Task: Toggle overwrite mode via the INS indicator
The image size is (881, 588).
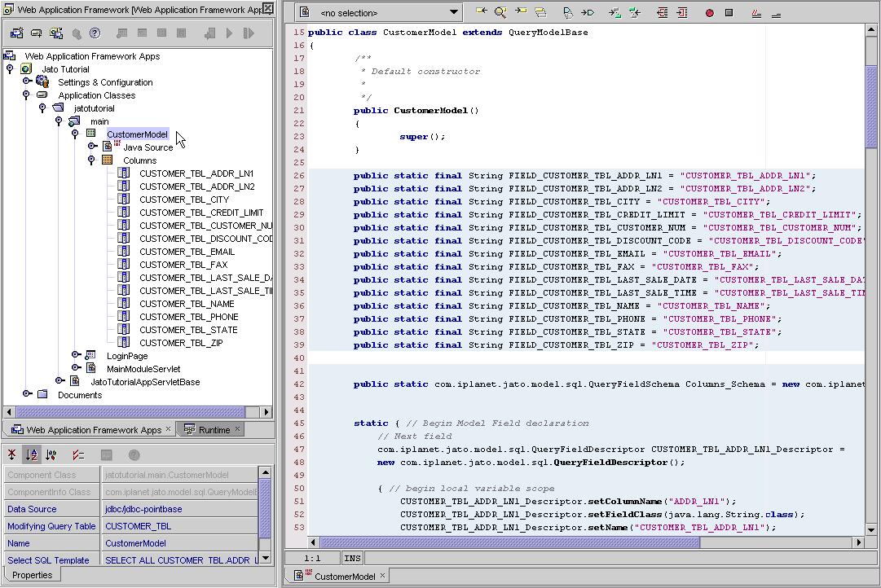Action: pyautogui.click(x=351, y=558)
